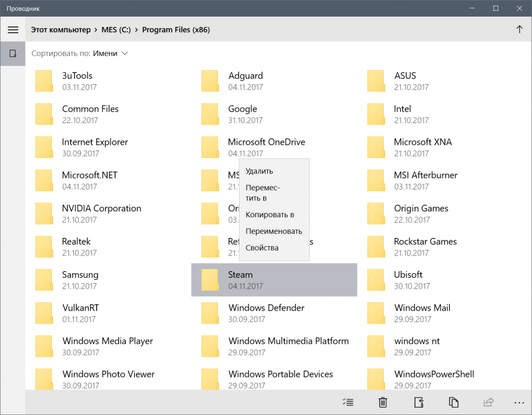
Task: Click the NVIDIA Corporation folder
Action: tap(101, 213)
